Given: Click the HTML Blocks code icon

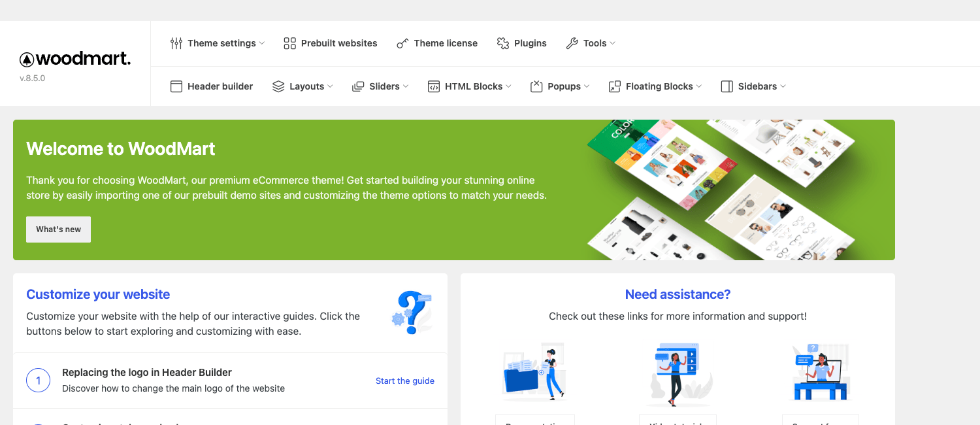Looking at the screenshot, I should (434, 86).
